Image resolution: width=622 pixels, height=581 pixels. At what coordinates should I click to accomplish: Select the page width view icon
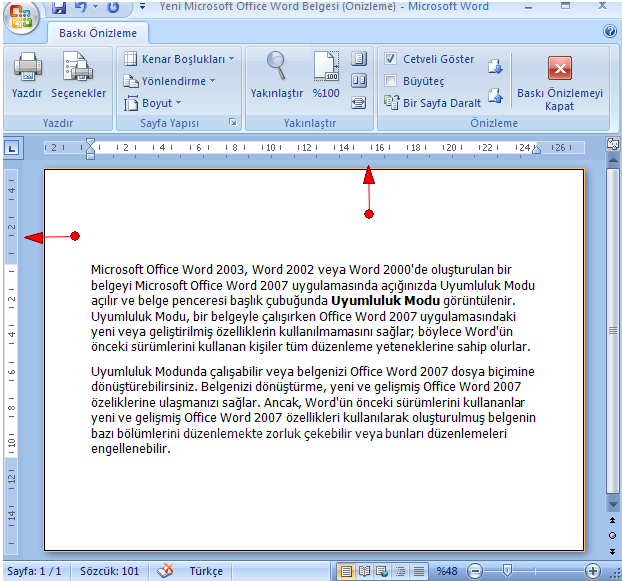(359, 103)
